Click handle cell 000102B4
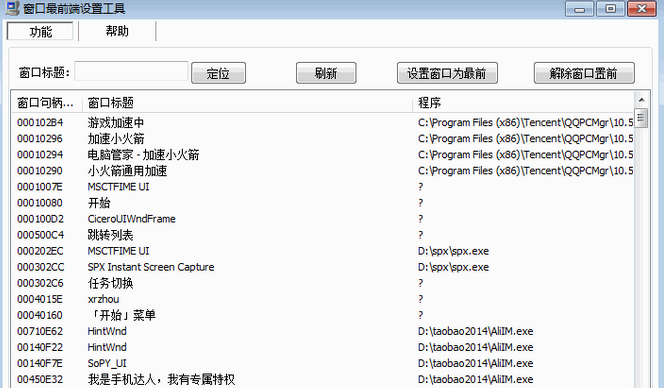Viewport: 664px width, 388px height. (40, 122)
